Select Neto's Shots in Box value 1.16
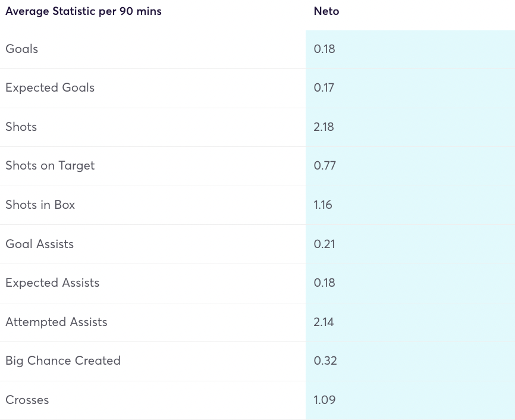This screenshot has height=420, width=515. (323, 205)
